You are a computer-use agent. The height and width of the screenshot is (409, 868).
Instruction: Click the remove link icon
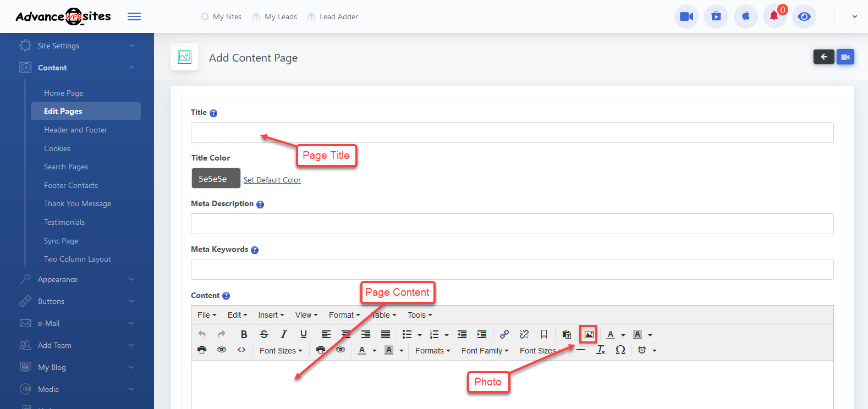coord(524,334)
